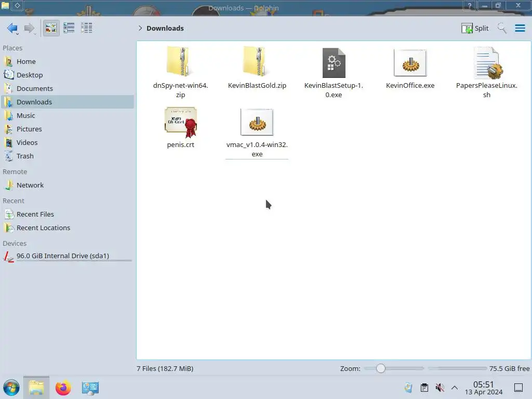The width and height of the screenshot is (532, 399).
Task: Open Recent Locations
Action: click(68, 228)
